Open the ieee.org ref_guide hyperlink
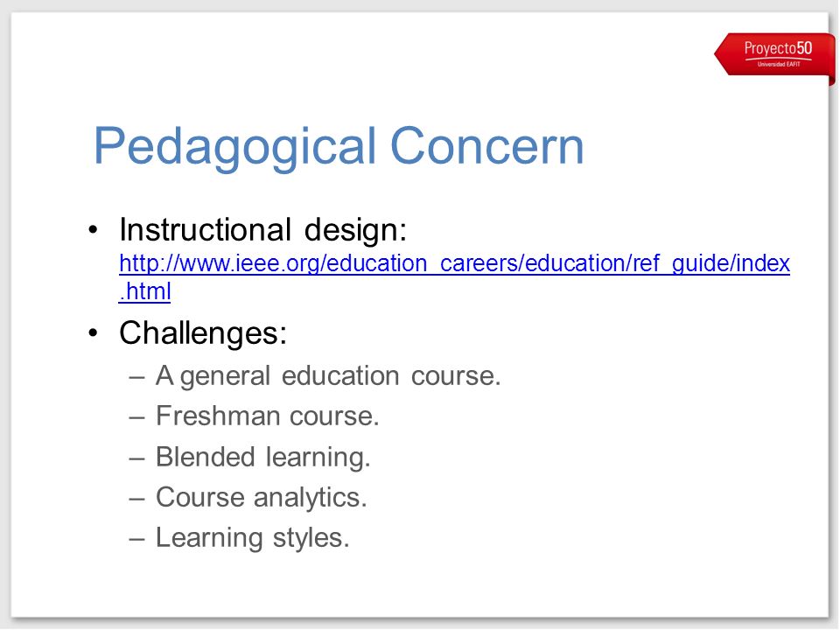Screen dimensions: 840x630 (x=454, y=277)
